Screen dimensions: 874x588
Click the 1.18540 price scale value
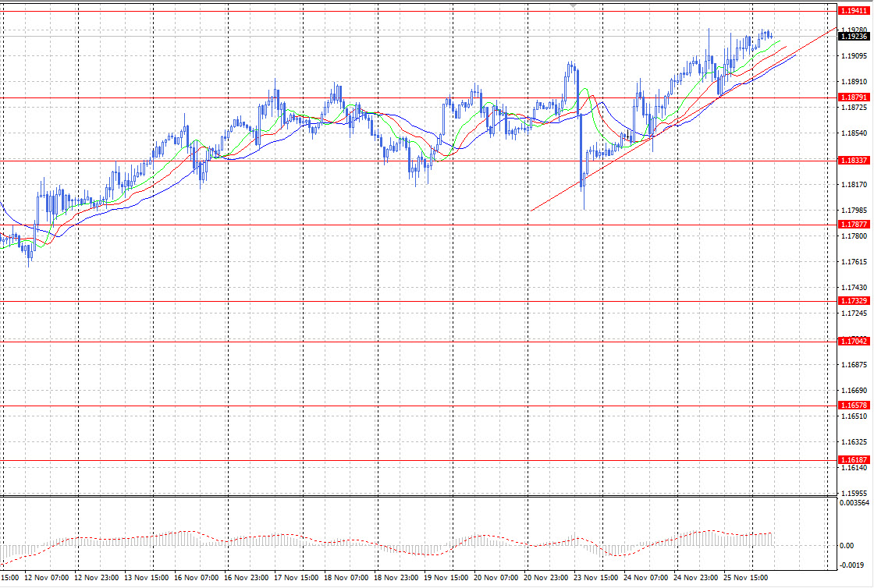854,133
